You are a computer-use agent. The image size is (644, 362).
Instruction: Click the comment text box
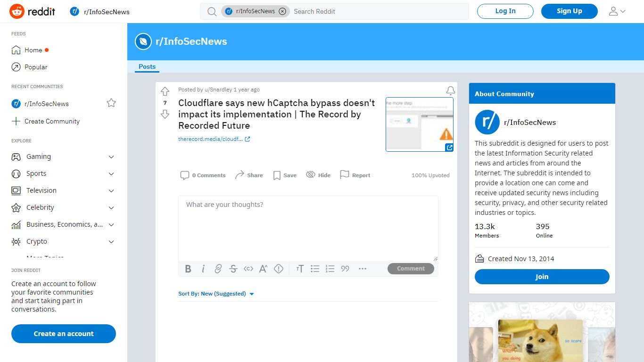point(308,229)
